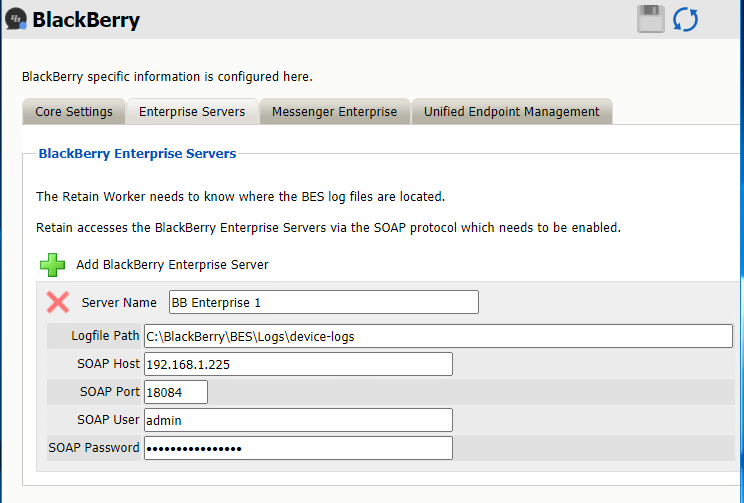The height and width of the screenshot is (503, 744).
Task: Click the Server Name label
Action: click(x=119, y=302)
